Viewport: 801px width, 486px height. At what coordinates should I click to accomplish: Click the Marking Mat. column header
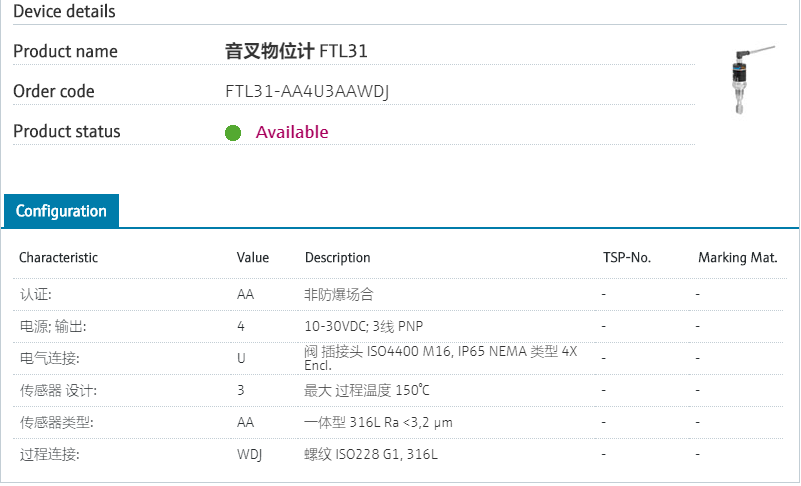click(x=737, y=258)
